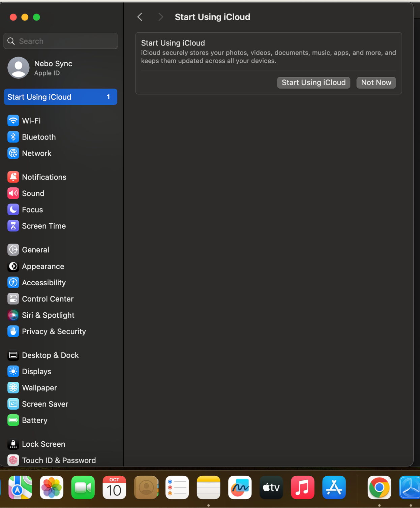The width and height of the screenshot is (420, 508).
Task: Go forward with the right chevron
Action: pyautogui.click(x=160, y=17)
